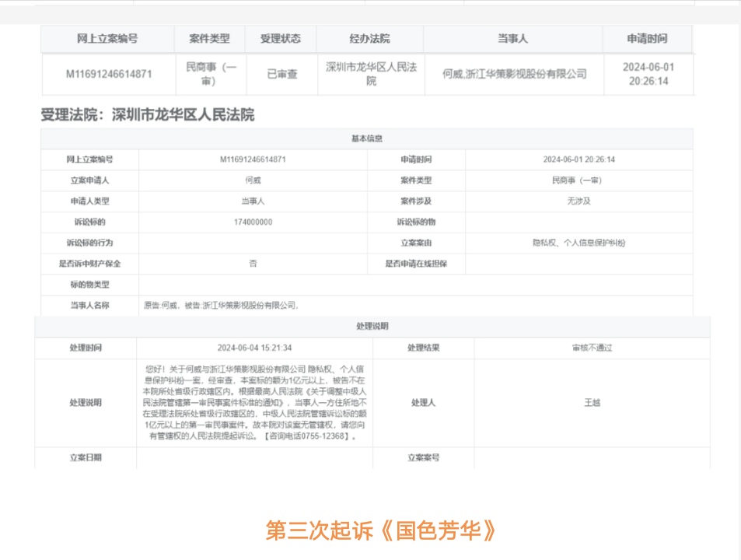The width and height of the screenshot is (741, 560).
Task: Select the 立案申请人 label
Action: (x=89, y=180)
